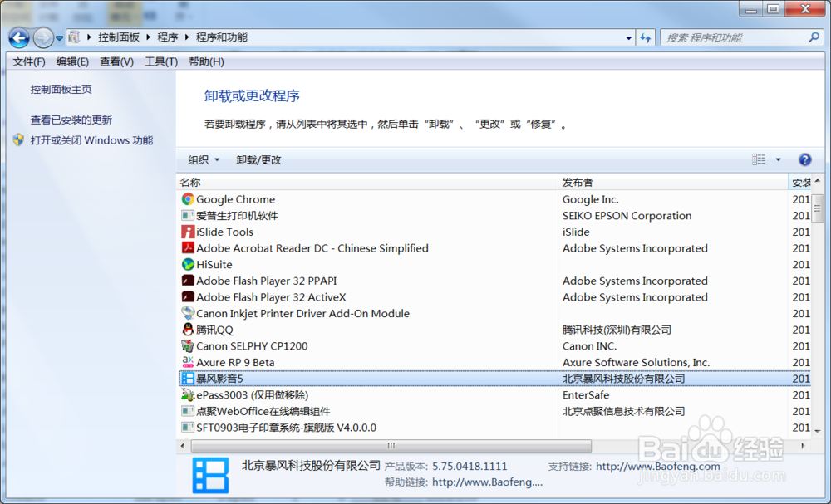Open 查看已安装的更新
This screenshot has height=504, width=831.
click(x=71, y=120)
